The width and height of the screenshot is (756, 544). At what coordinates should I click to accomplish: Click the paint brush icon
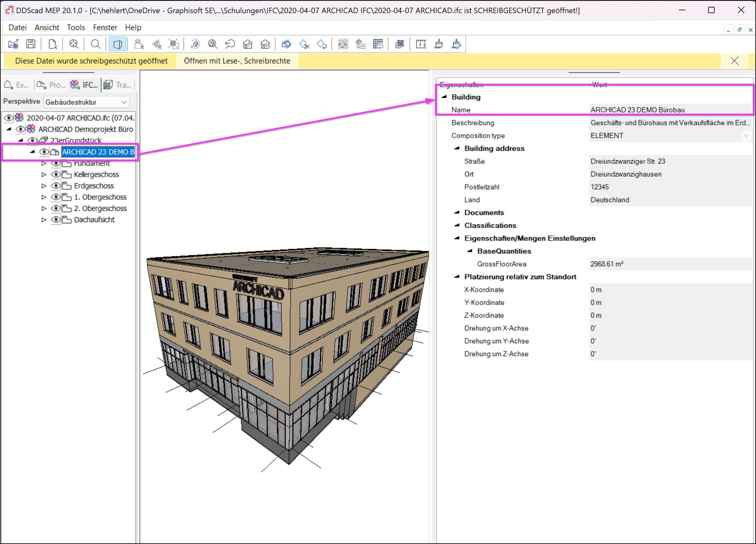pos(439,44)
